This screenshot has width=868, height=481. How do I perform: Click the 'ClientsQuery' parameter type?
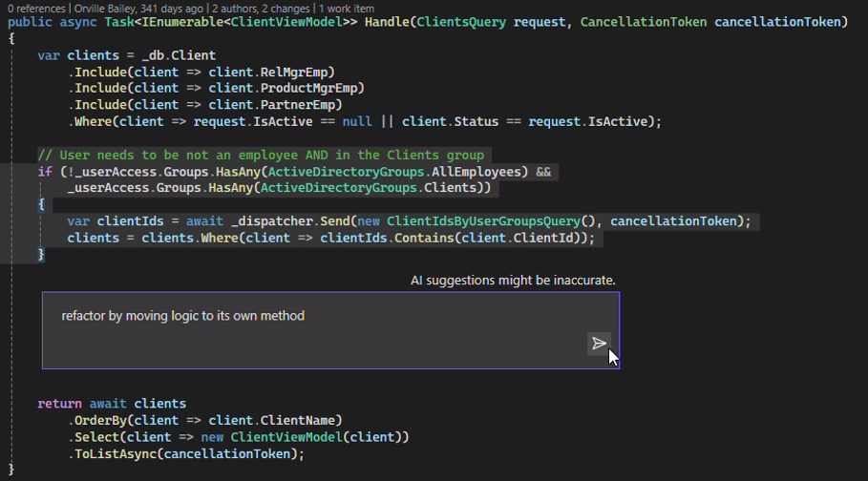tap(461, 22)
